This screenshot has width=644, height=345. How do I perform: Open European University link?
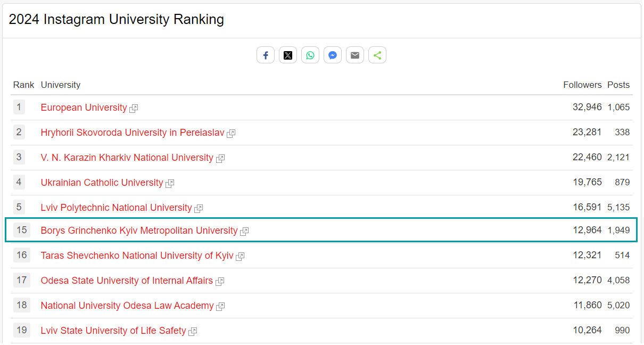pos(84,108)
